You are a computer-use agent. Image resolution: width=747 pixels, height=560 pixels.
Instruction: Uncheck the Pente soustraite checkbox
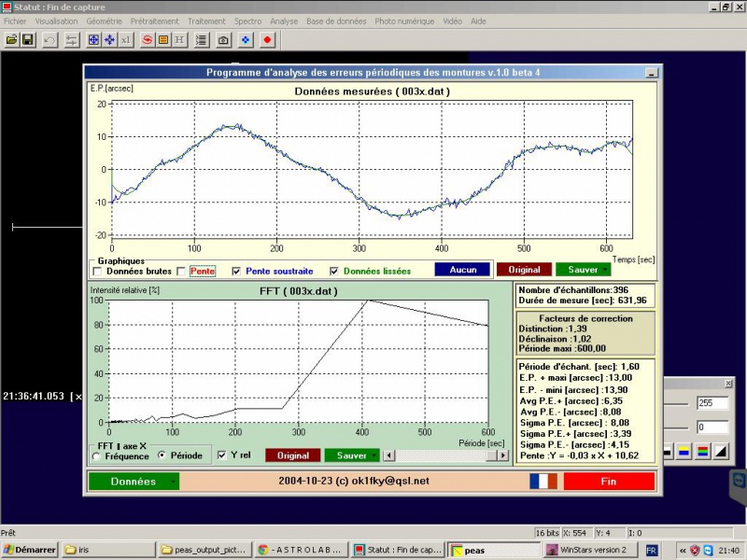(236, 272)
